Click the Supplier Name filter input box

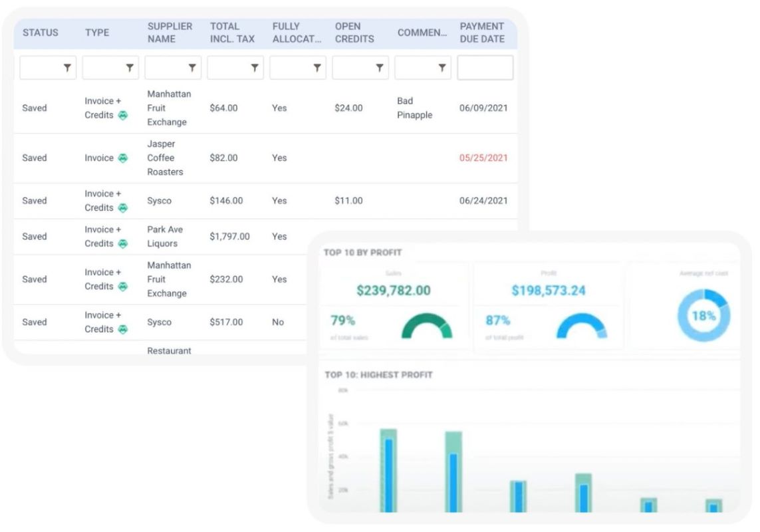pos(173,67)
